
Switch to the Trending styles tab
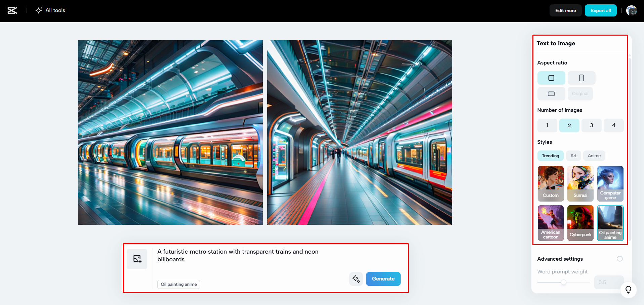pyautogui.click(x=551, y=156)
